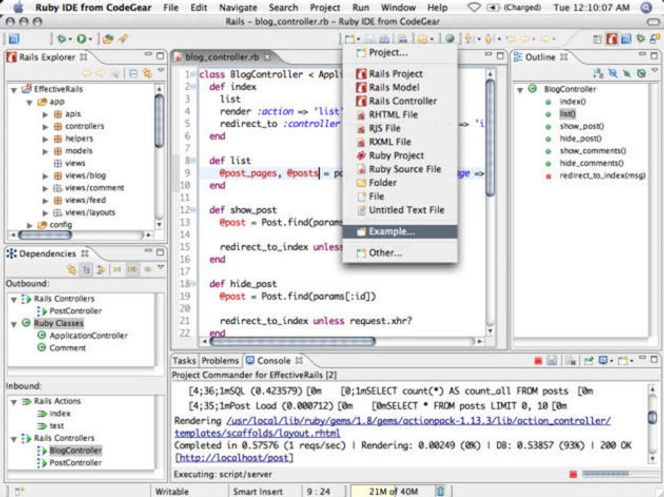The width and height of the screenshot is (664, 497).
Task: Select ApplicationController in outbound Ruby Classes
Action: [x=89, y=336]
